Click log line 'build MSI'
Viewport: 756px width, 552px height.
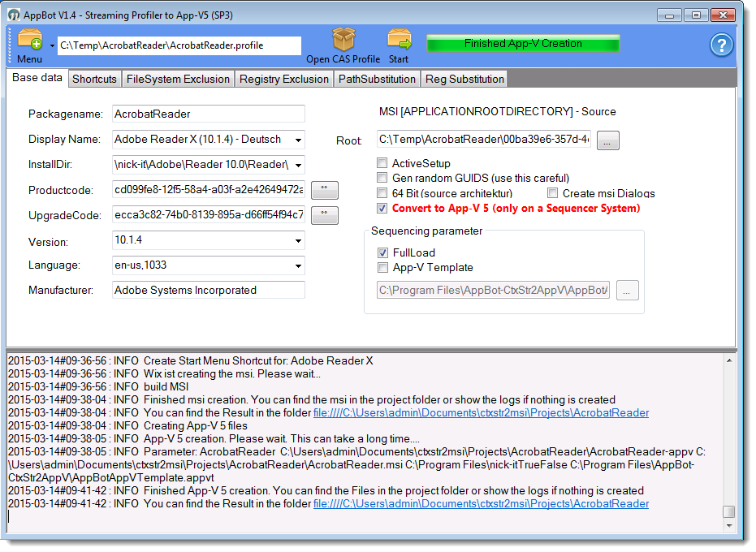pos(98,387)
